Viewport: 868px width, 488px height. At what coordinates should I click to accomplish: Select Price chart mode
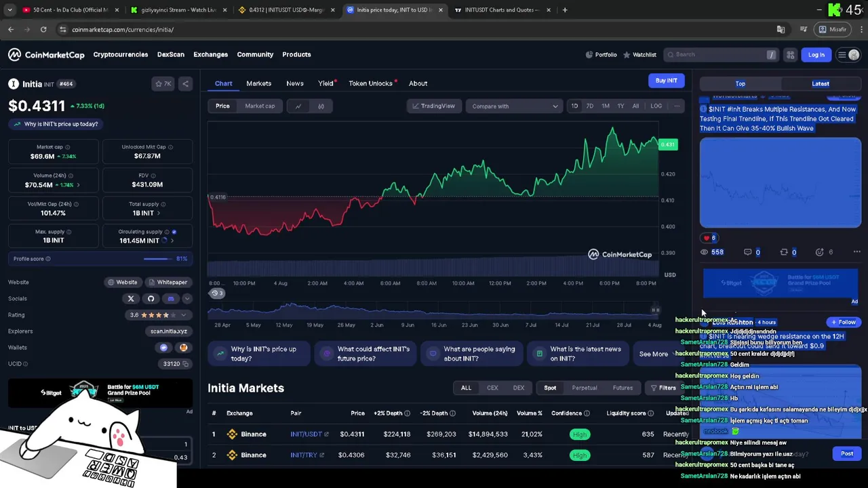(222, 106)
